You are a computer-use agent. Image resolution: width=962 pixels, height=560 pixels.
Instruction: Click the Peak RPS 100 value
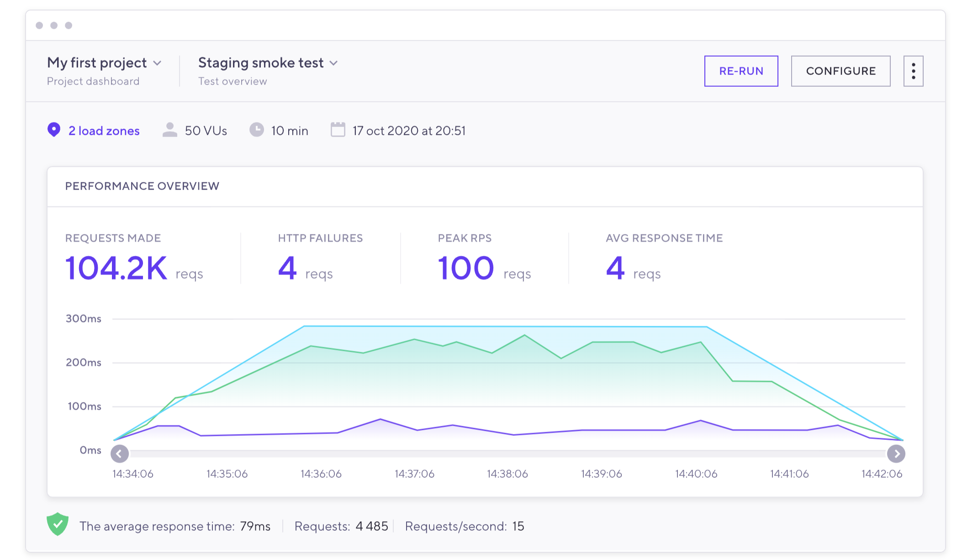[x=466, y=268]
